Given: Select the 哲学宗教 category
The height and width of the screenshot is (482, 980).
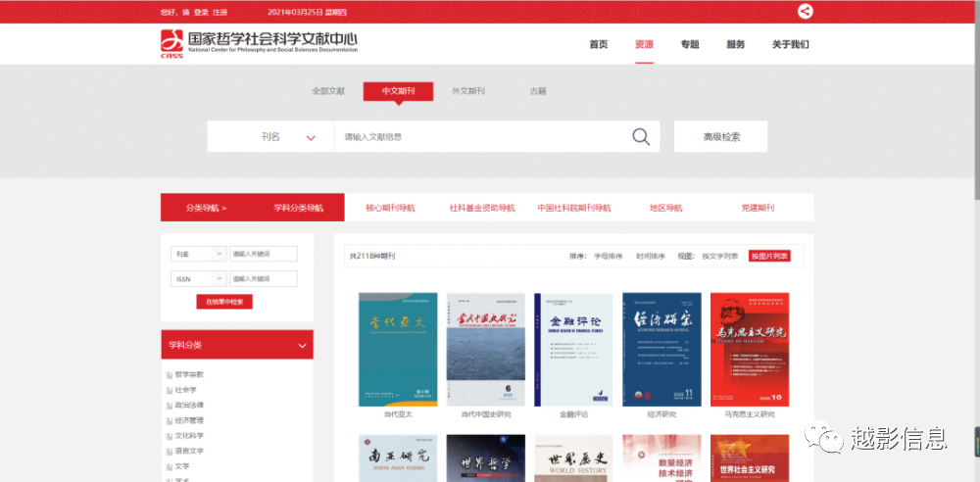Looking at the screenshot, I should pos(189,375).
